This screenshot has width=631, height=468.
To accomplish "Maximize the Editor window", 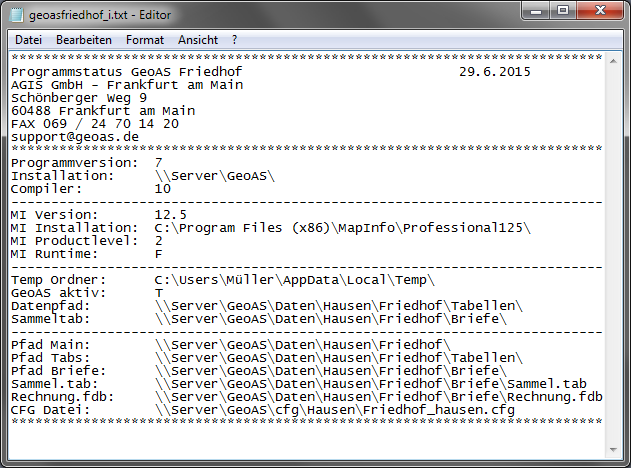I will pos(563,11).
